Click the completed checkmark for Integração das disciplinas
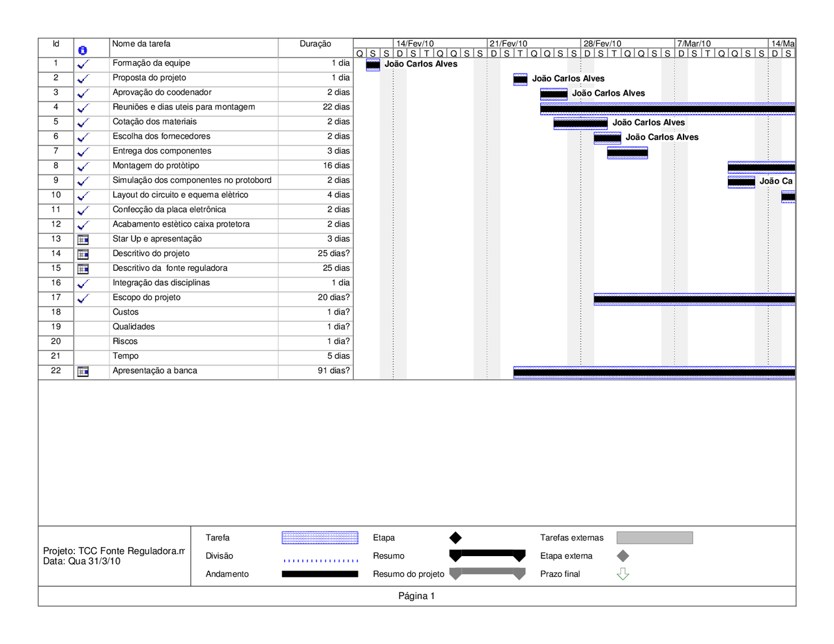The width and height of the screenshot is (834, 644). click(x=83, y=283)
